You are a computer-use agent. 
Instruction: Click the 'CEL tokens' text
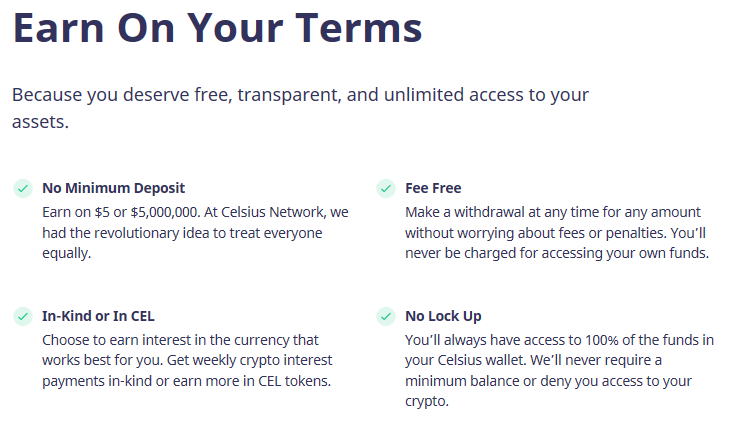(294, 381)
